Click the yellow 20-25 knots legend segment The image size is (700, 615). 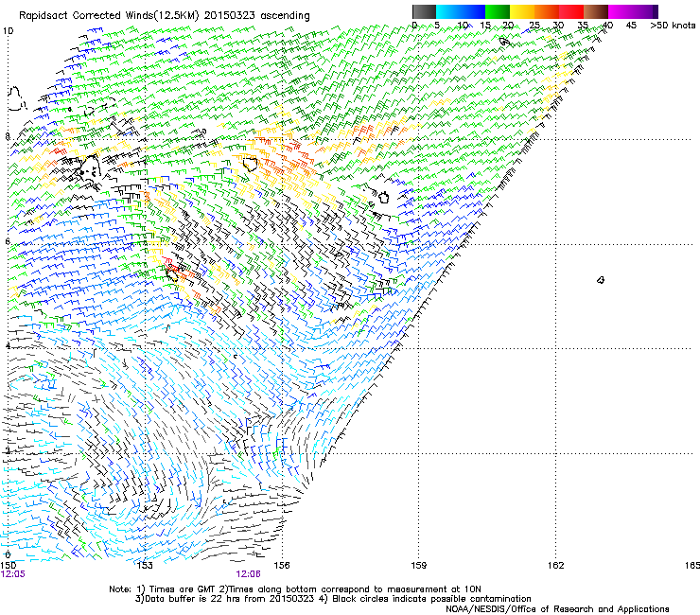[x=522, y=11]
